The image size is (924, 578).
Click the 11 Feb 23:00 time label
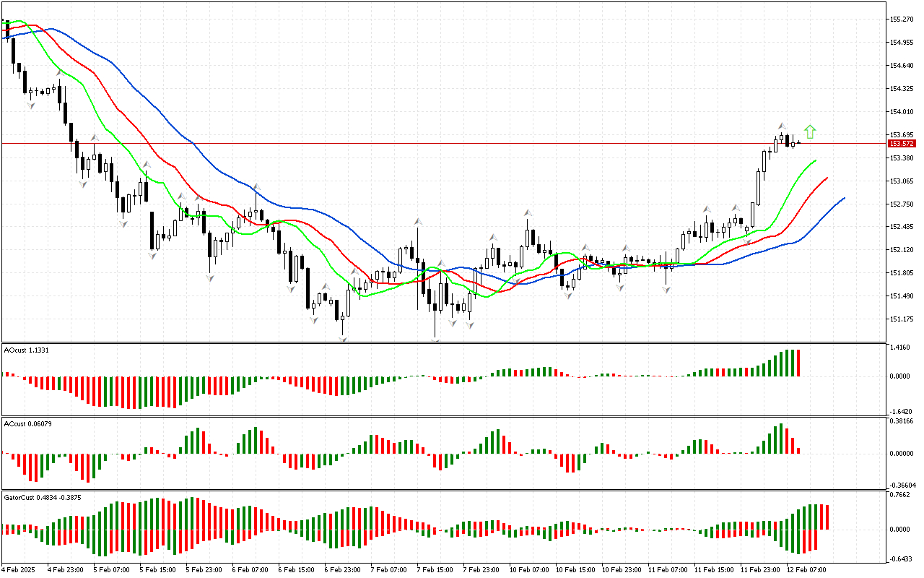tap(760, 569)
